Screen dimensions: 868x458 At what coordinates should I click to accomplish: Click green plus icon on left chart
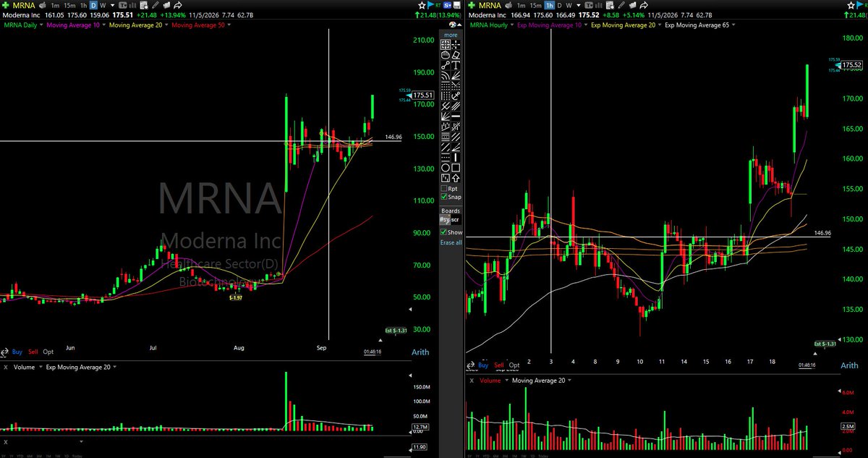[6, 5]
